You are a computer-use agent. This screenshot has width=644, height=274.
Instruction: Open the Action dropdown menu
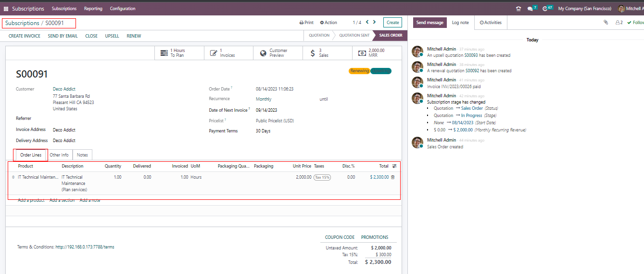coord(328,23)
